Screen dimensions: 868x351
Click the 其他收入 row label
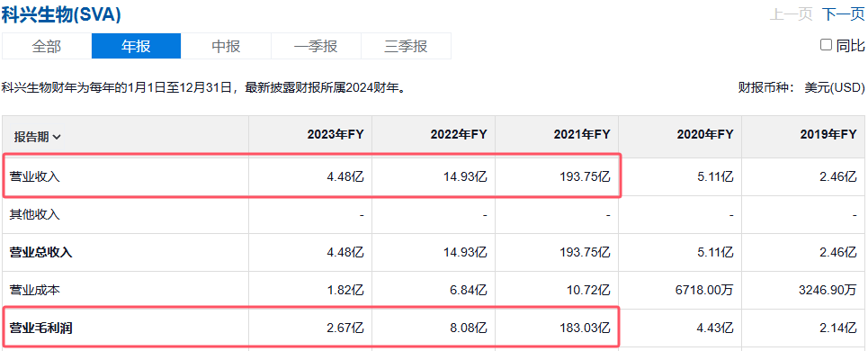point(34,215)
